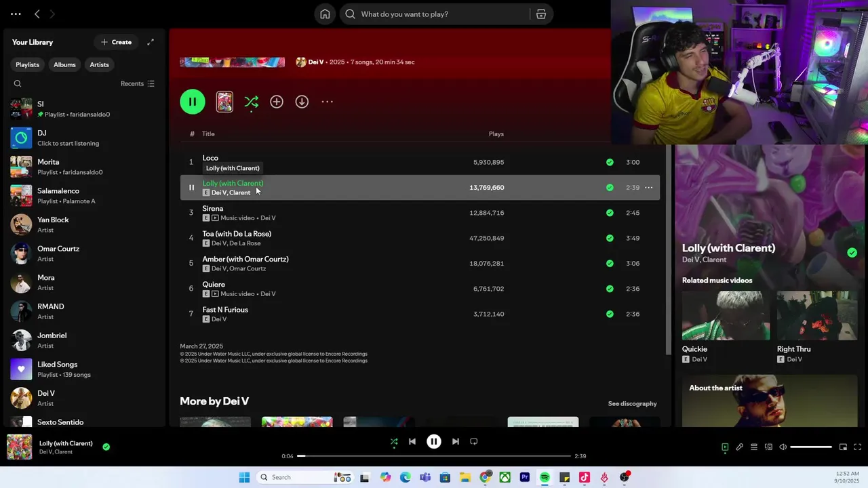Image resolution: width=868 pixels, height=488 pixels.
Task: Toggle saved checkmark on Lolly track row
Action: click(610, 188)
